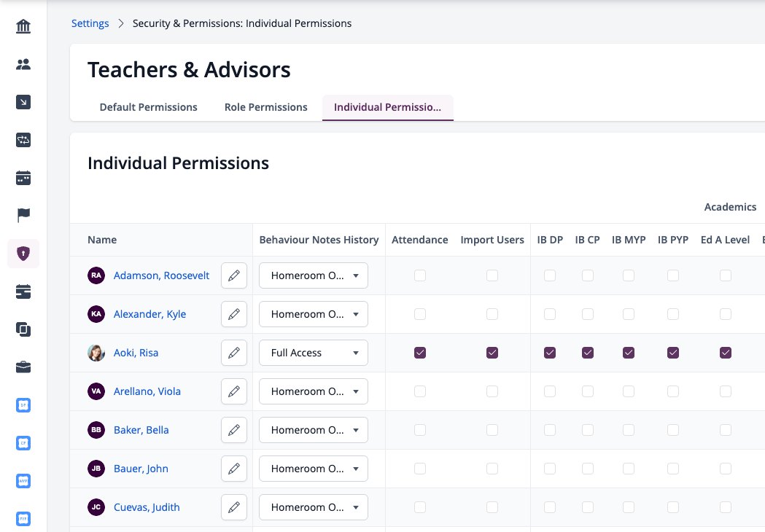Edit Aoki, Risa with the pencil icon
Viewport: 765px width, 532px height.
coord(234,353)
